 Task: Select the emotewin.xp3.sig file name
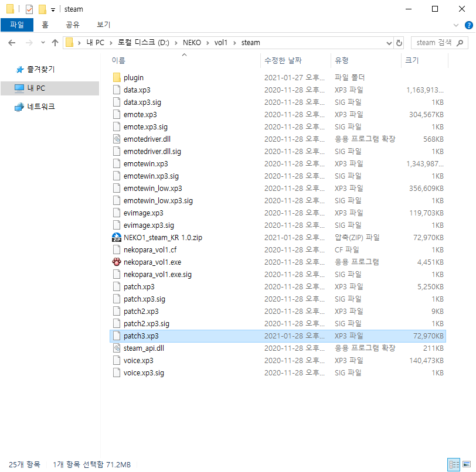coord(151,176)
